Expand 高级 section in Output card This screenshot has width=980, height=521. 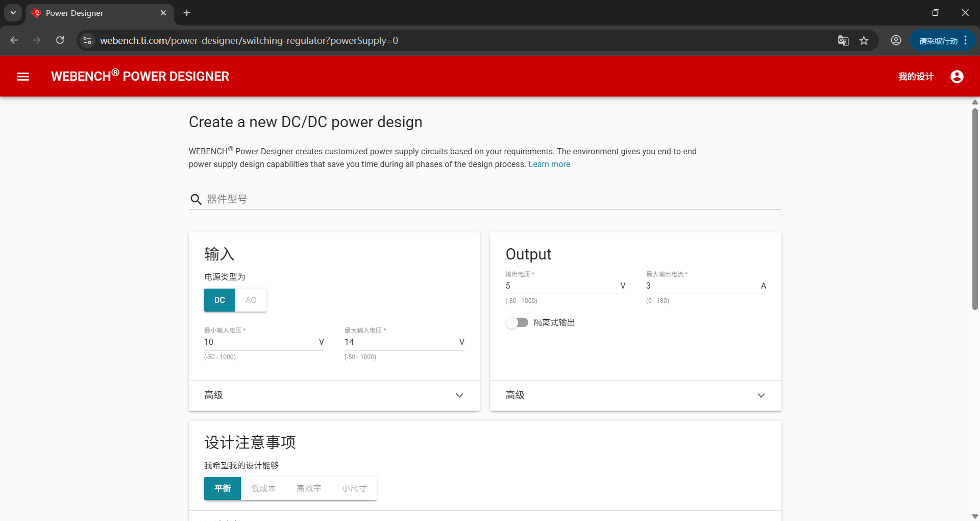[x=635, y=395]
